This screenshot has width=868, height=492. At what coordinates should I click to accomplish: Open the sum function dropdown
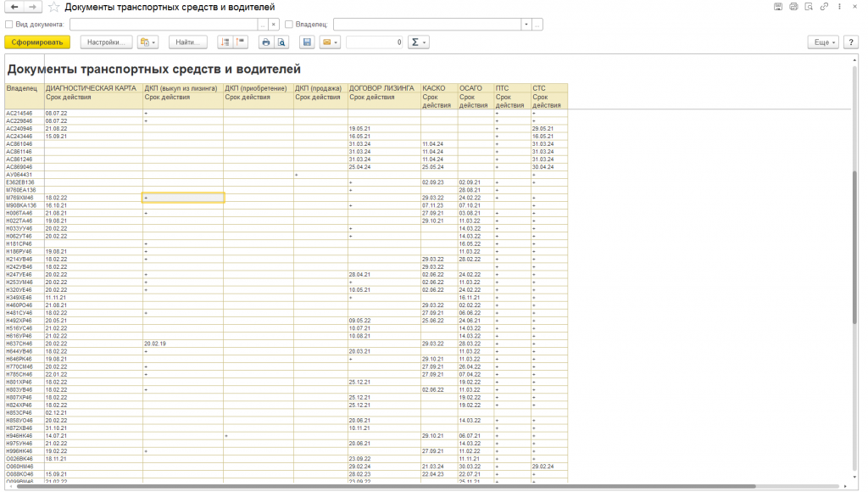click(418, 42)
